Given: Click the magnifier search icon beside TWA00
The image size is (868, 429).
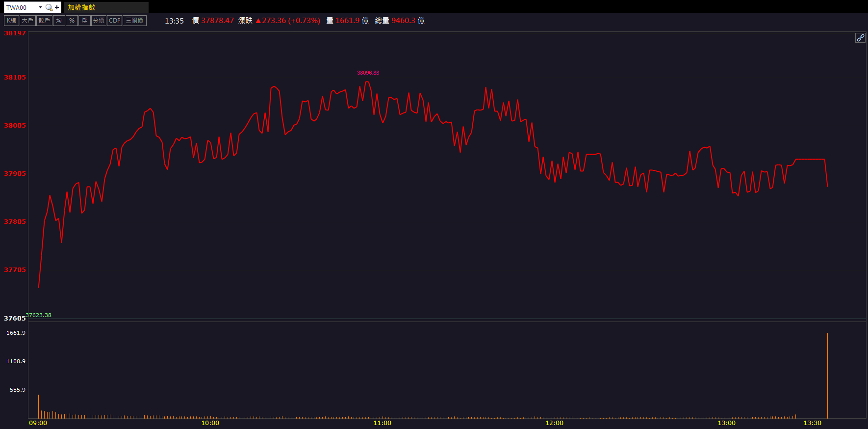Looking at the screenshot, I should tap(49, 7).
